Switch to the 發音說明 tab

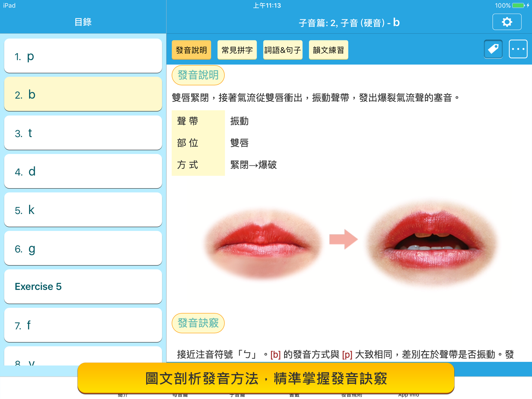[x=191, y=50]
